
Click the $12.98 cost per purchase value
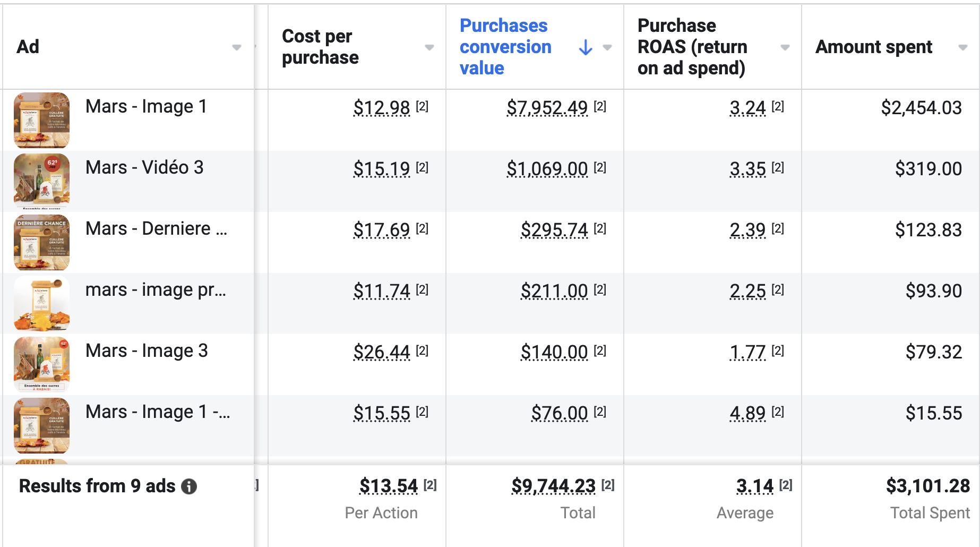point(382,108)
